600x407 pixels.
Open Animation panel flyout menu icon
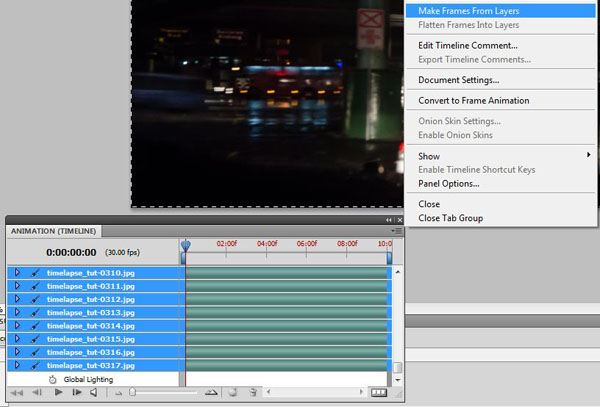[396, 231]
